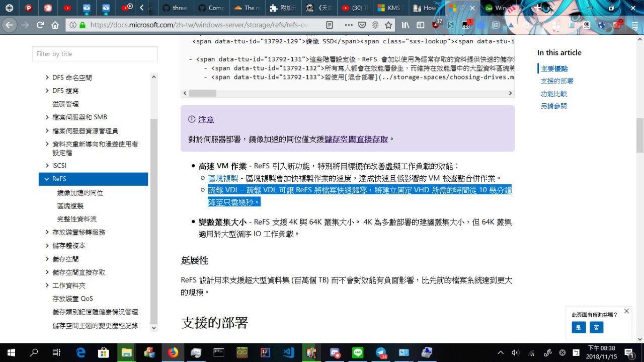Viewport: 644px width, 362px height.
Task: Expand the 儲存體複本 node
Action: click(47, 246)
